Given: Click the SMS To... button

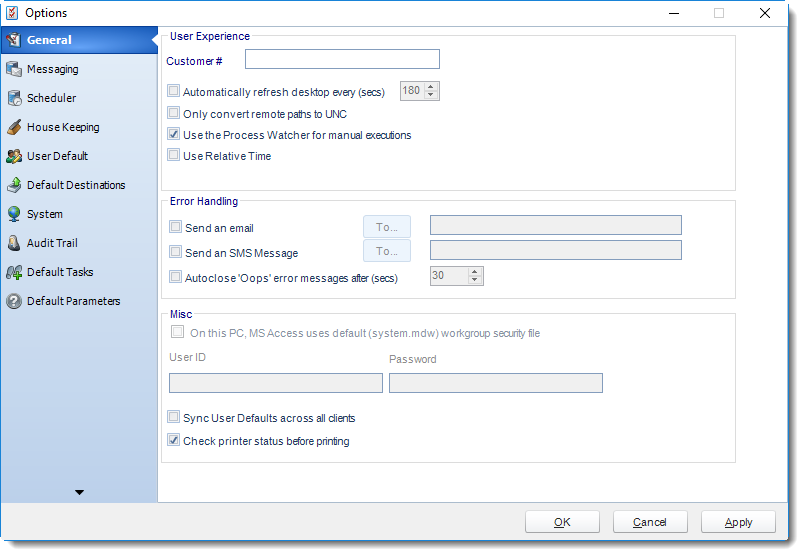Looking at the screenshot, I should tap(387, 251).
